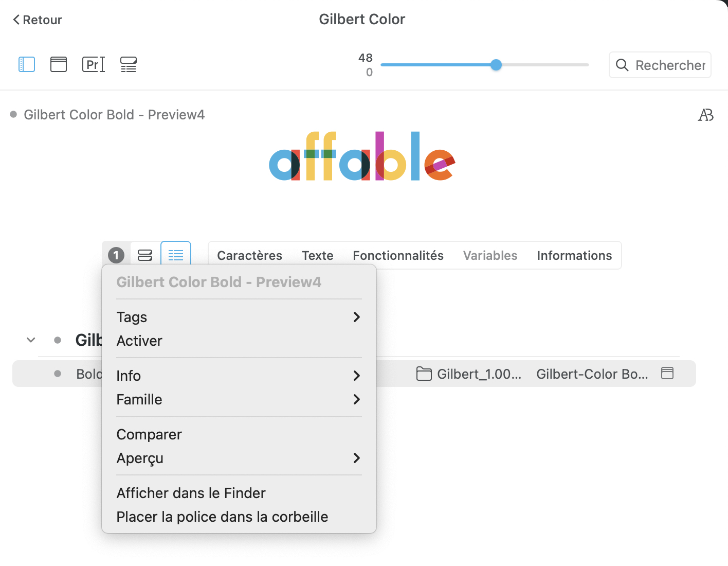Toggle the grouped rows view button

click(x=145, y=255)
